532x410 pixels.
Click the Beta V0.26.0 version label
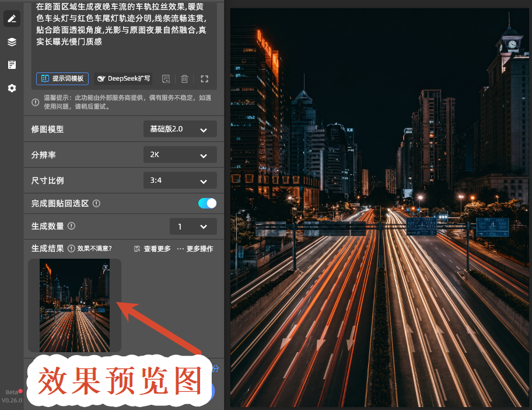pos(12,396)
